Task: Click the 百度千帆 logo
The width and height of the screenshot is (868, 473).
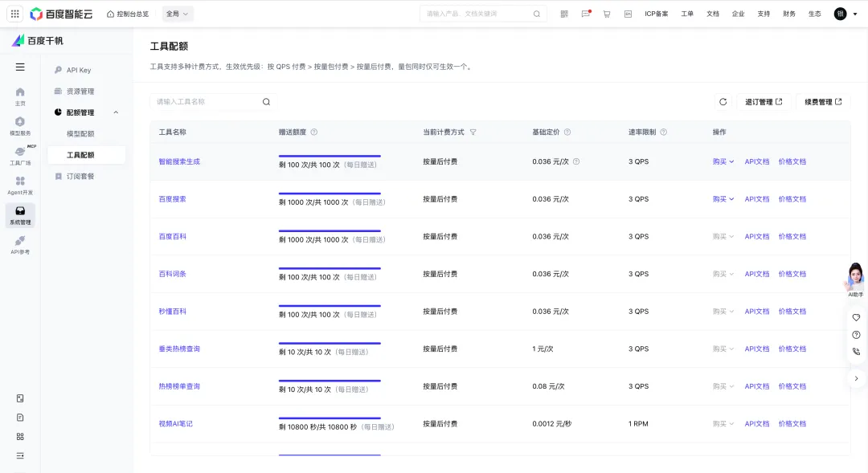Action: [38, 40]
